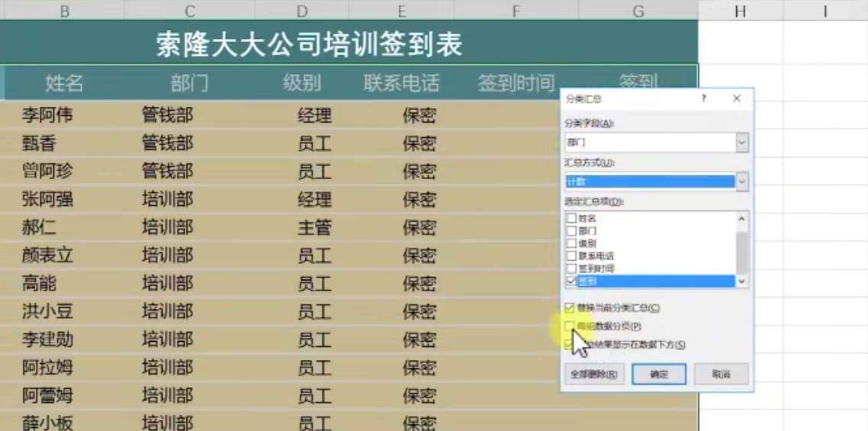868x431 pixels.
Task: Select column H header
Action: coord(741,11)
